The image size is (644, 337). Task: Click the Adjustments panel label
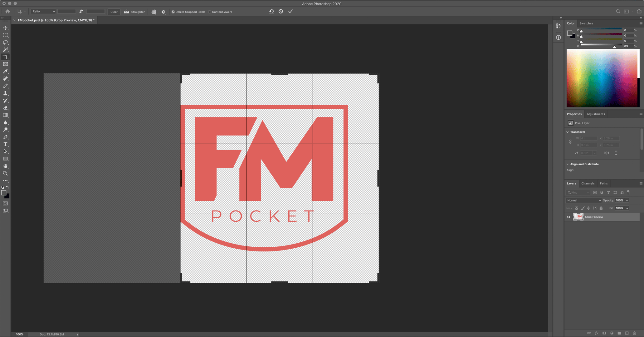[x=596, y=114]
